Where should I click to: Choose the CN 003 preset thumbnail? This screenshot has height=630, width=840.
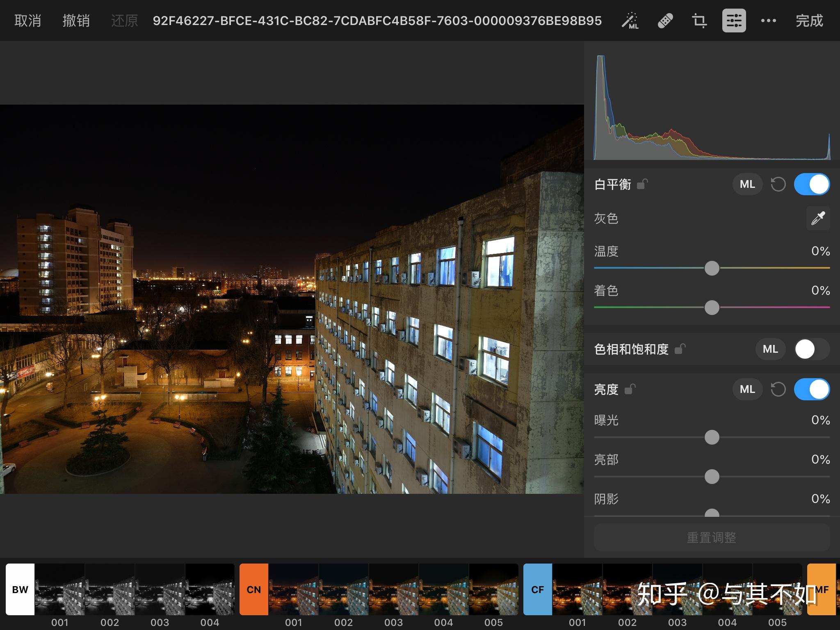coord(393,589)
